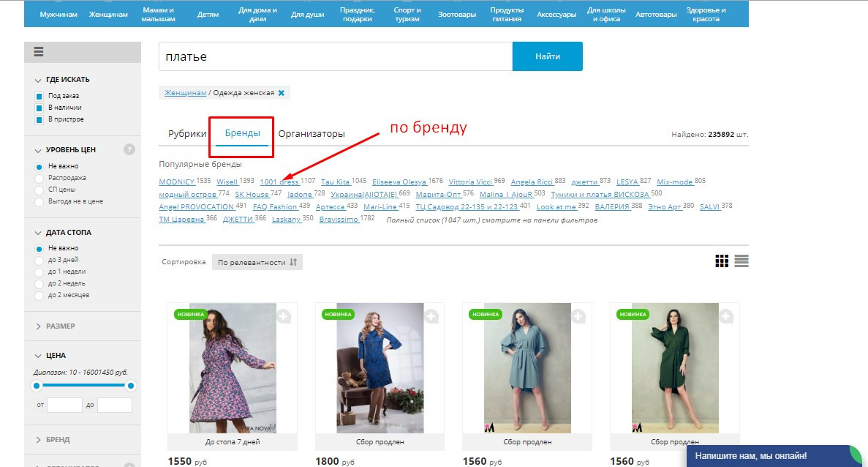The image size is (868, 467).
Task: Toggle the 'В пристрое' checkbox
Action: (39, 119)
